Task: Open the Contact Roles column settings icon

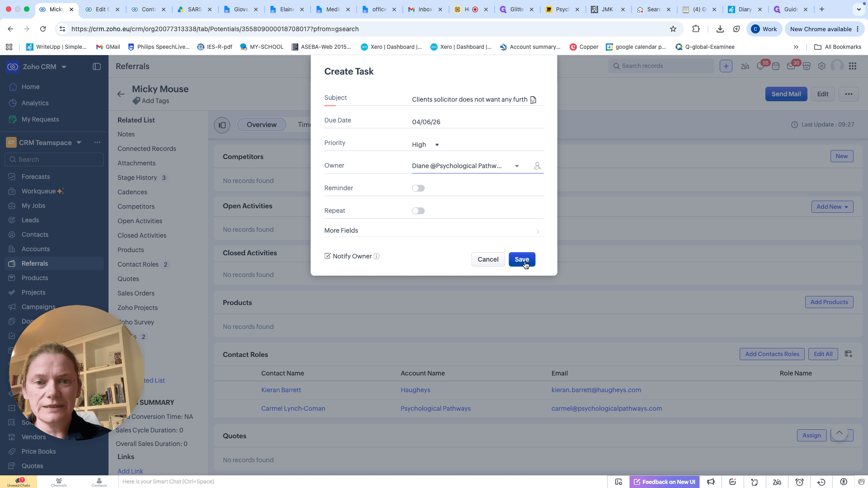Action: pyautogui.click(x=849, y=354)
